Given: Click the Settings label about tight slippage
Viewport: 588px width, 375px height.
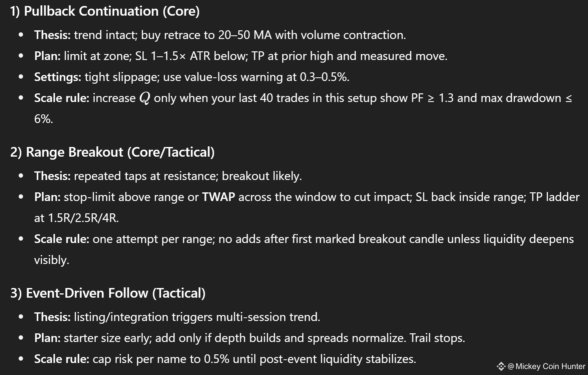Looking at the screenshot, I should click(x=58, y=77).
